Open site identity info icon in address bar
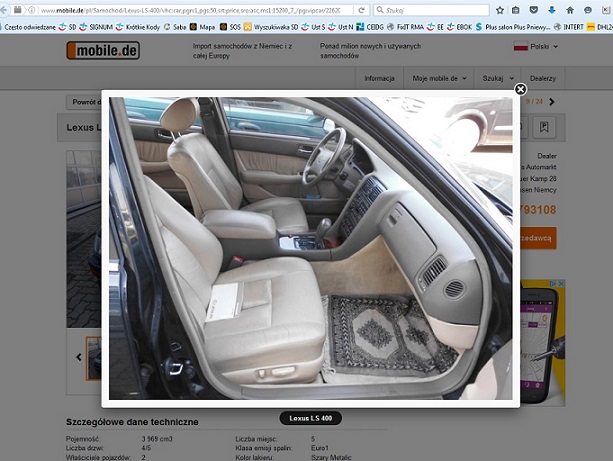This screenshot has height=461, width=613. (x=32, y=10)
